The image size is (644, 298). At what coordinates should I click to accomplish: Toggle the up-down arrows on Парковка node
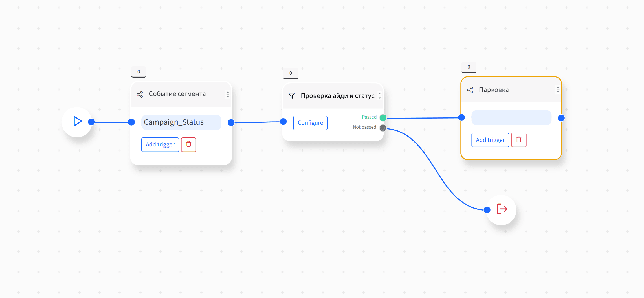point(558,90)
